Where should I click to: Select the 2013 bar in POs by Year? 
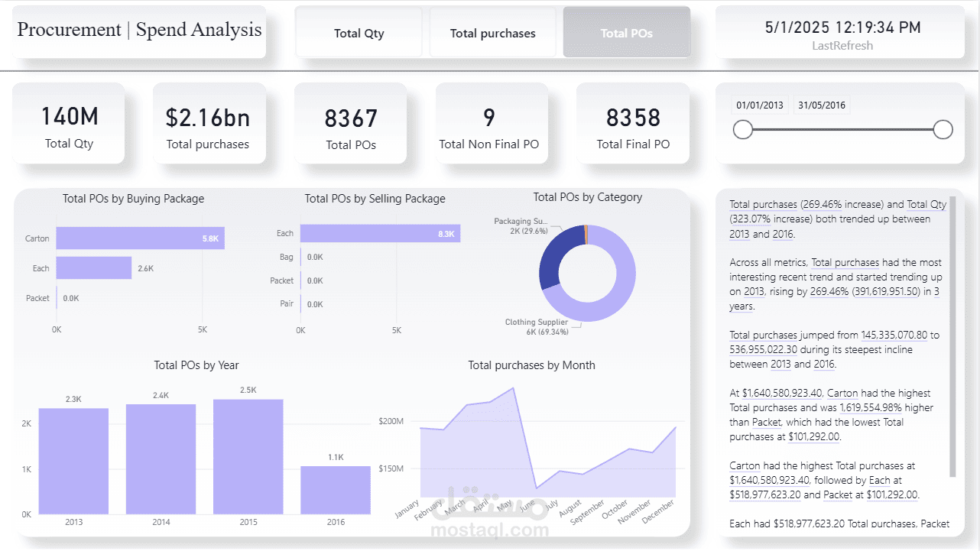coord(73,461)
